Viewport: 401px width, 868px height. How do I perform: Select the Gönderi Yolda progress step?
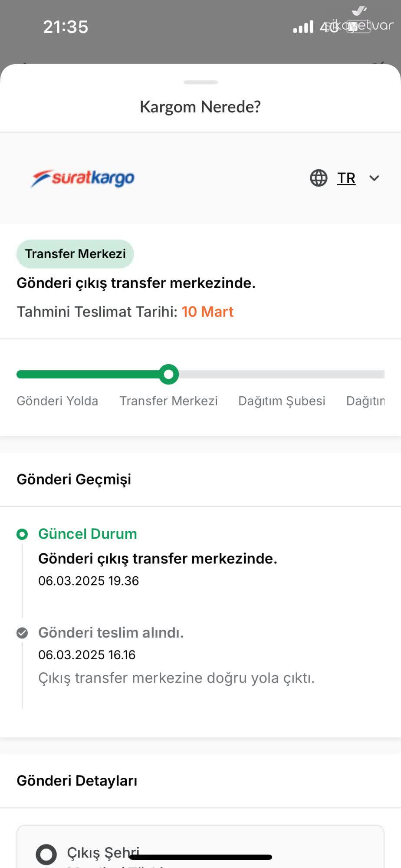tap(57, 401)
